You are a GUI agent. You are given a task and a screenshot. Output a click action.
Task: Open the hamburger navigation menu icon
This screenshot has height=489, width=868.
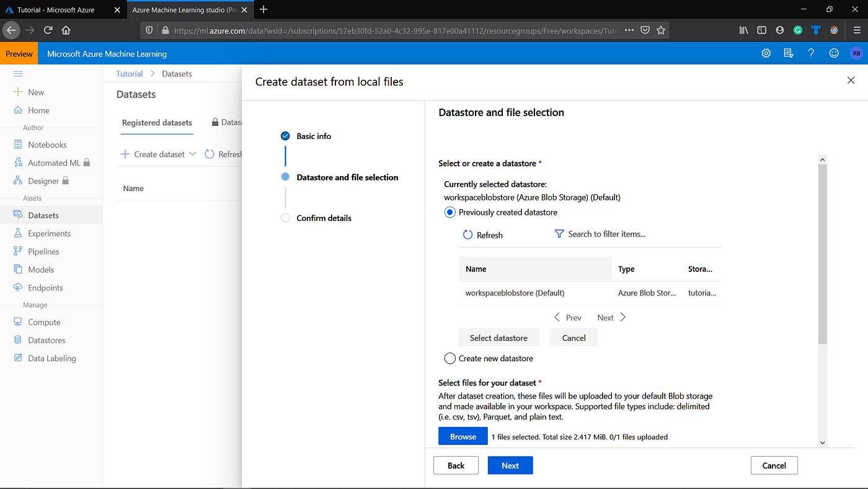(18, 73)
